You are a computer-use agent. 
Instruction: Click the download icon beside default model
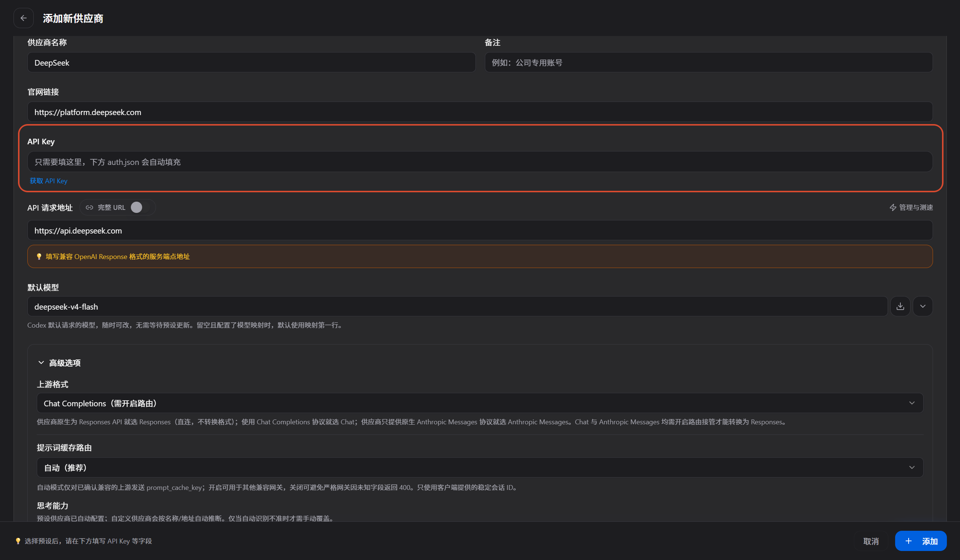pos(900,307)
